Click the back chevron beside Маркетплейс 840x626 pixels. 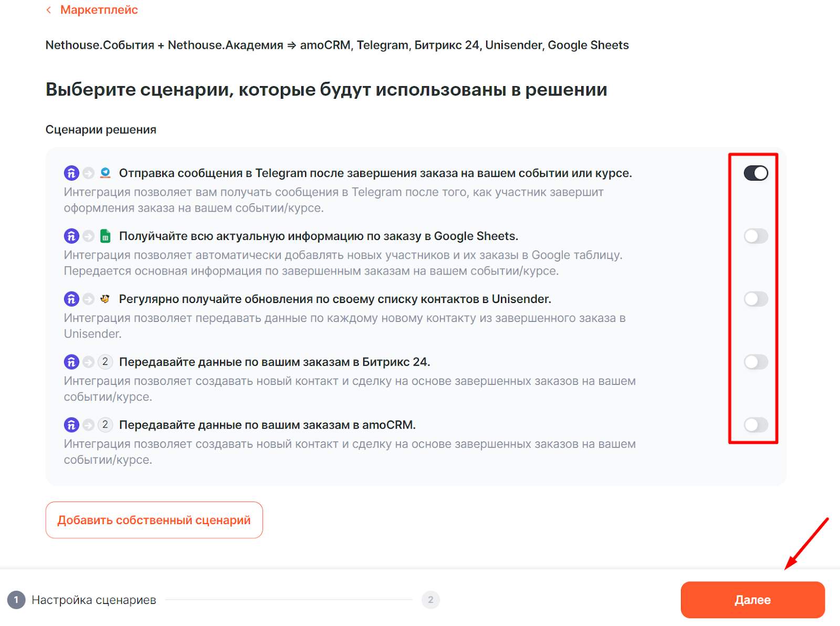point(49,10)
